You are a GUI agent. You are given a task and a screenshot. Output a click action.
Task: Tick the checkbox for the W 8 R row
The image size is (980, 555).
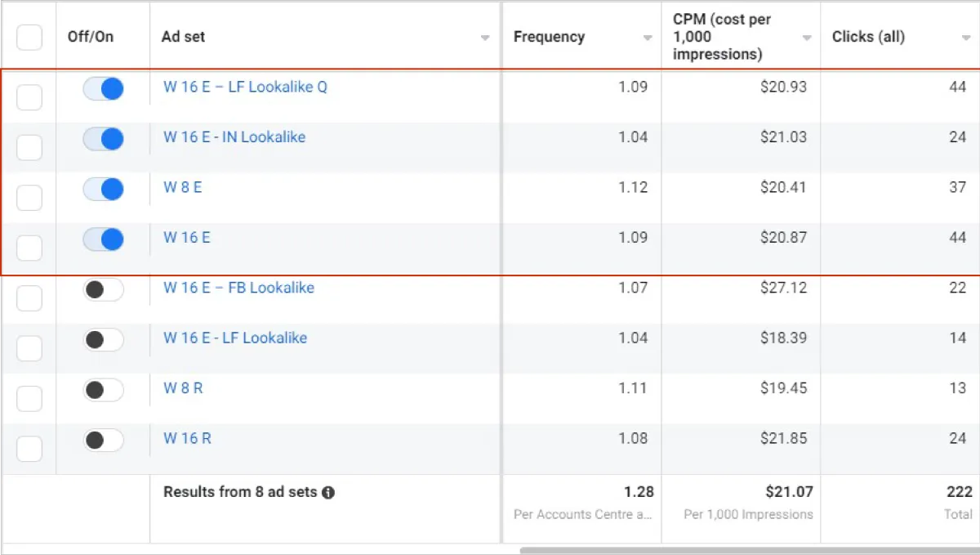[x=29, y=399]
